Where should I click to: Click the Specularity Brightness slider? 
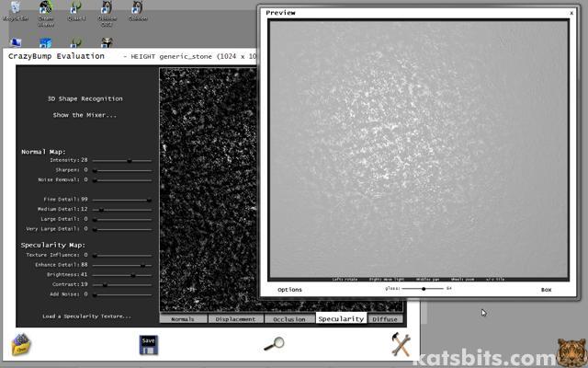point(122,275)
